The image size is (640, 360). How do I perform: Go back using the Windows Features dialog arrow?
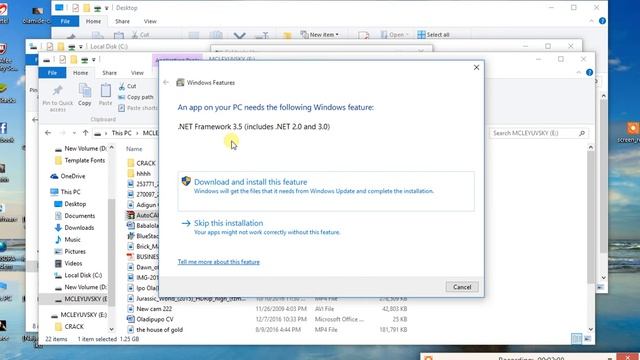166,82
